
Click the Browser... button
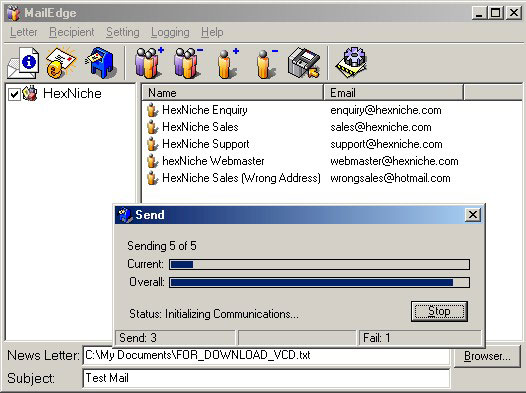[487, 356]
